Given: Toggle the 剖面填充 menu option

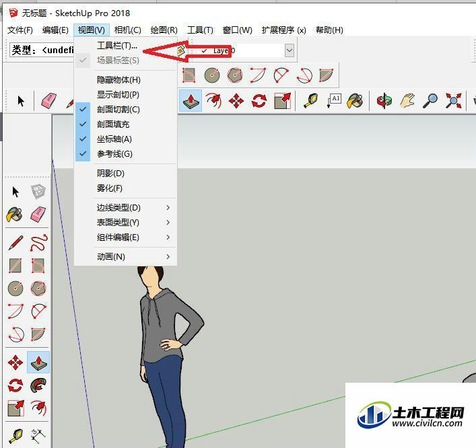Looking at the screenshot, I should (x=126, y=124).
